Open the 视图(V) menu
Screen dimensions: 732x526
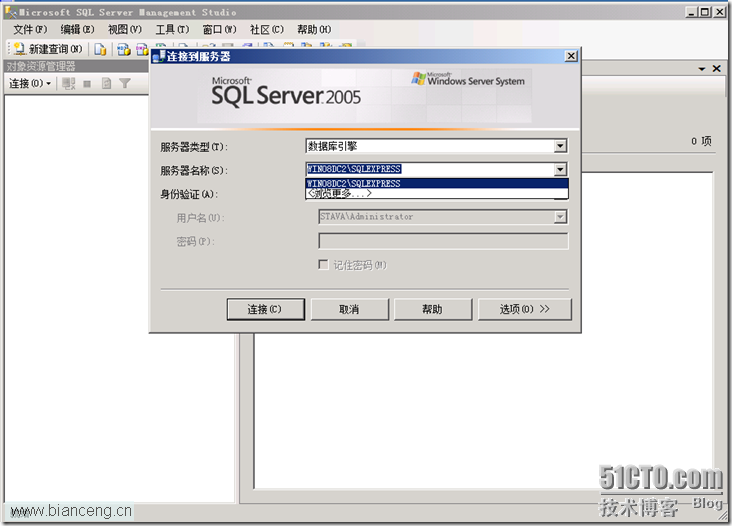[125, 29]
